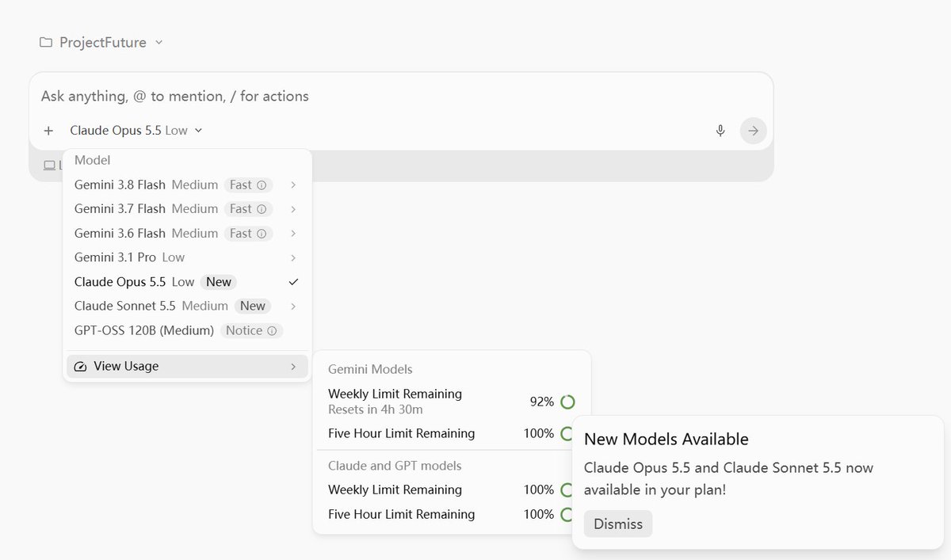951x560 pixels.
Task: Click the "Claude and GPT models" usage heading
Action: [x=395, y=466]
